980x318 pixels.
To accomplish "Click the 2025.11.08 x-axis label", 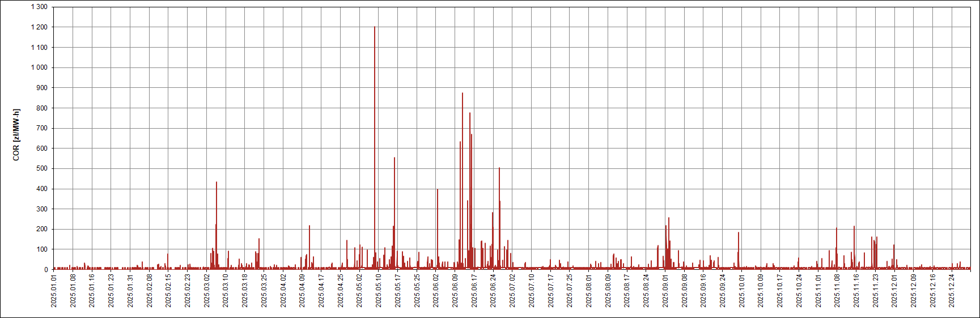I will (837, 291).
